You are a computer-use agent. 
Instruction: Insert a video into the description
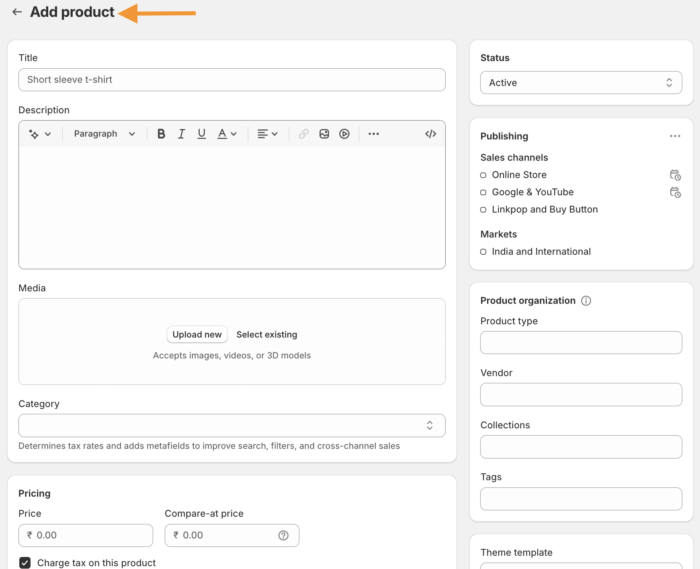pos(344,134)
